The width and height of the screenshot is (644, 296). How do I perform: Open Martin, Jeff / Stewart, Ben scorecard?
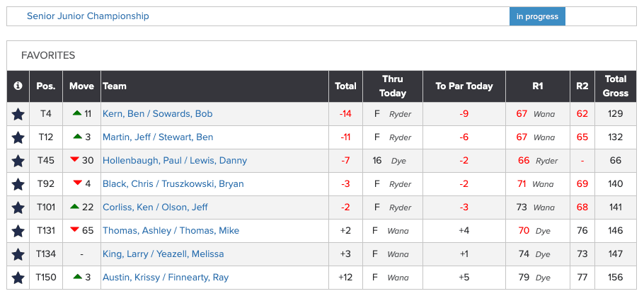[x=158, y=137]
